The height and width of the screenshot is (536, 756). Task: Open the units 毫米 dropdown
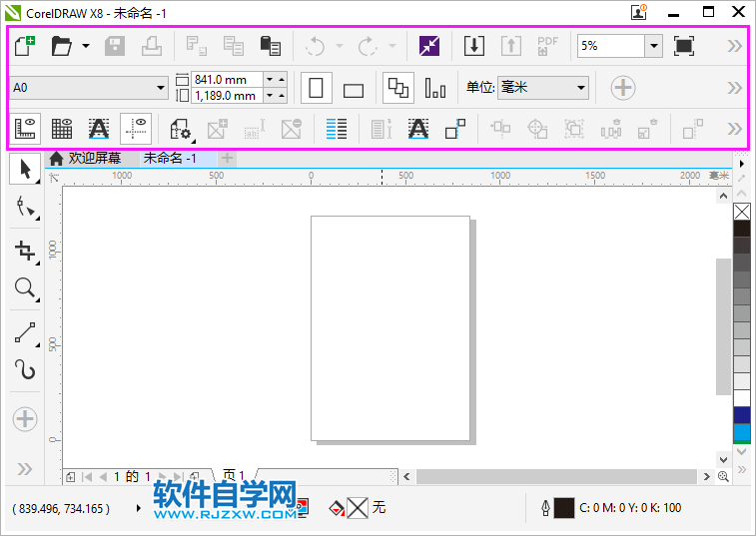[543, 88]
